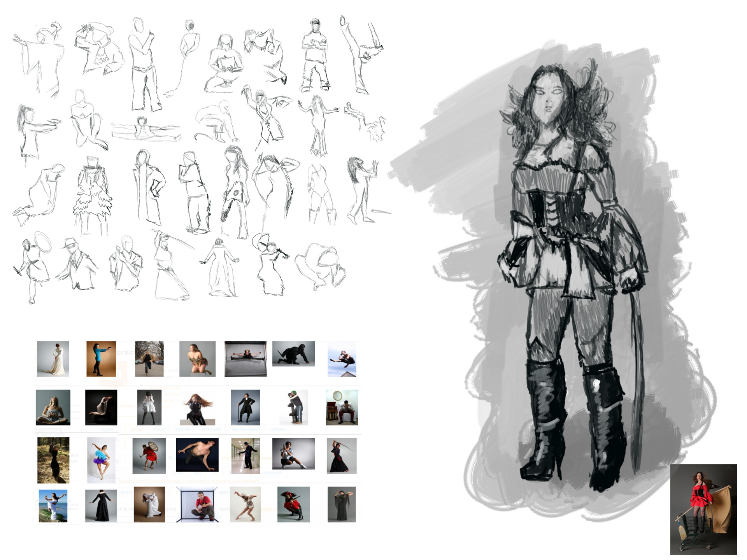Open the "face" category tab
Viewport: 747px width, 560px height.
click(159, 429)
